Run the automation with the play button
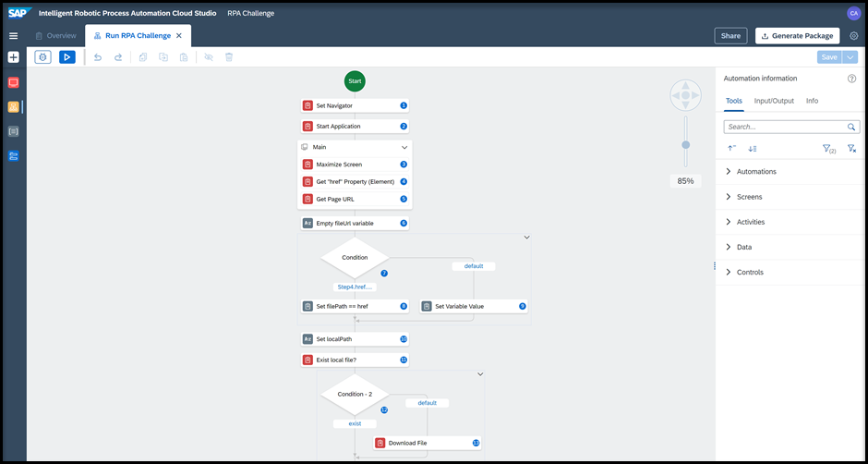The image size is (868, 464). click(x=67, y=57)
